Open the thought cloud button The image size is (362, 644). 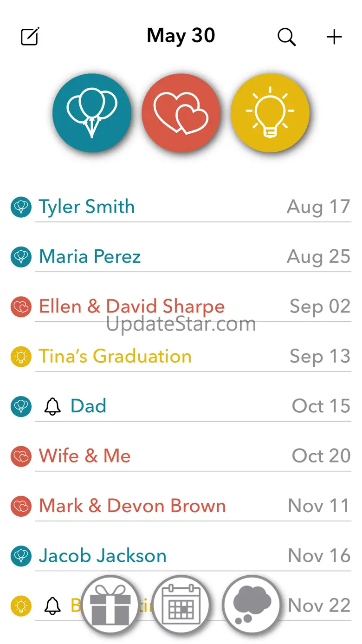tap(252, 604)
